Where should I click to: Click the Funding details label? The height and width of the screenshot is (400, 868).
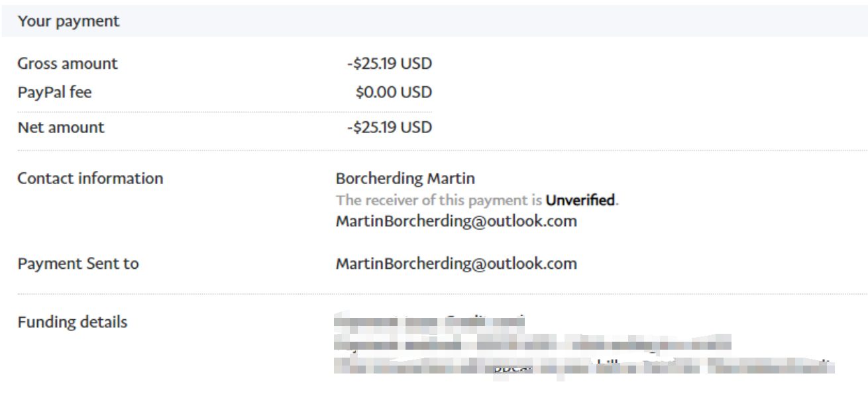(x=73, y=323)
